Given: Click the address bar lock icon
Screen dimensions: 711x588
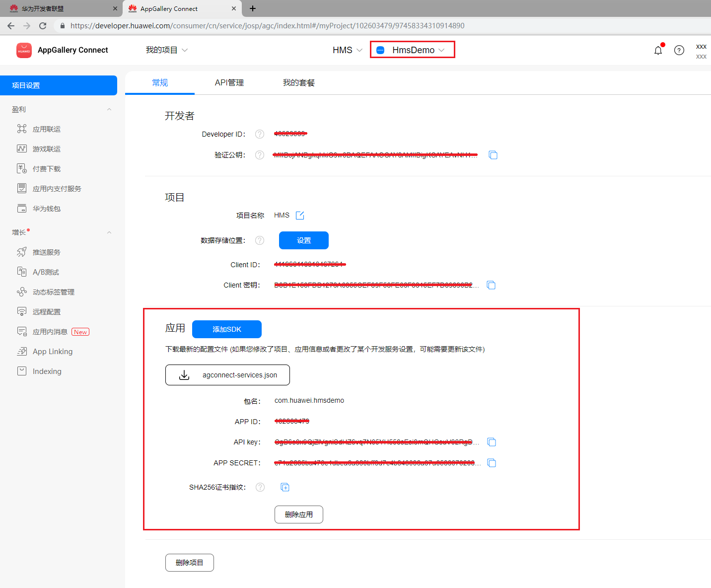Looking at the screenshot, I should pos(62,26).
